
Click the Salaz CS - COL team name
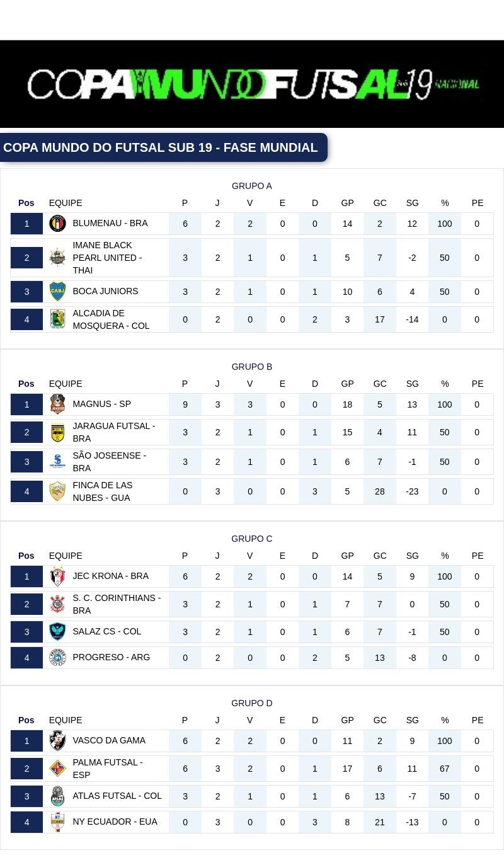click(106, 631)
